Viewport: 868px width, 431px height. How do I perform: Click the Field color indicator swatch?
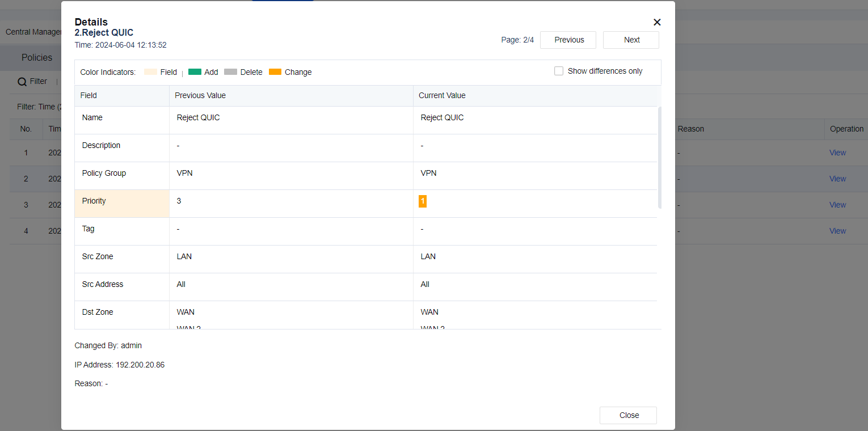tap(150, 72)
